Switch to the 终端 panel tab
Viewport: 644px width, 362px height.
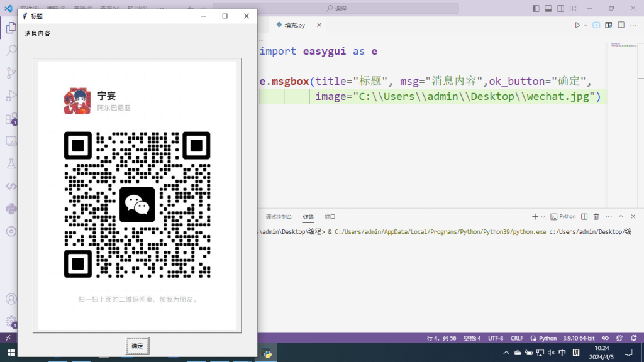click(x=308, y=217)
